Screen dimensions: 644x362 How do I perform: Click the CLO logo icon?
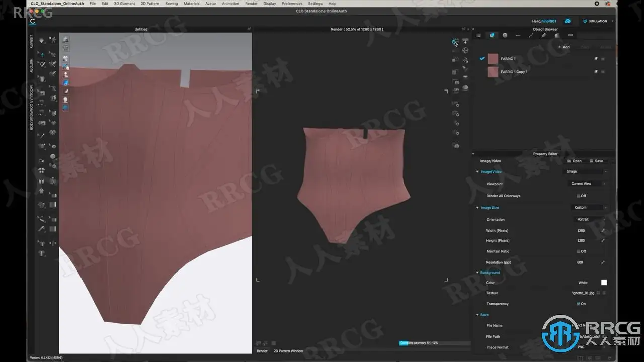tap(33, 21)
